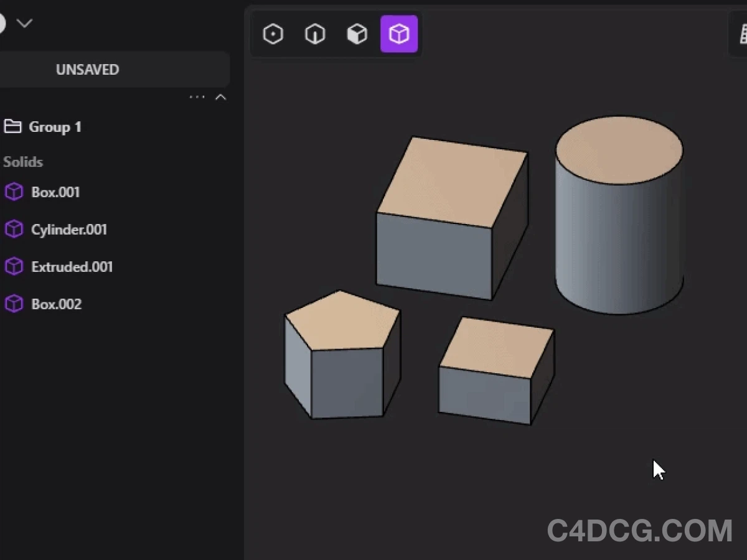
Task: Click the partially visible icon at top right
Action: click(741, 34)
